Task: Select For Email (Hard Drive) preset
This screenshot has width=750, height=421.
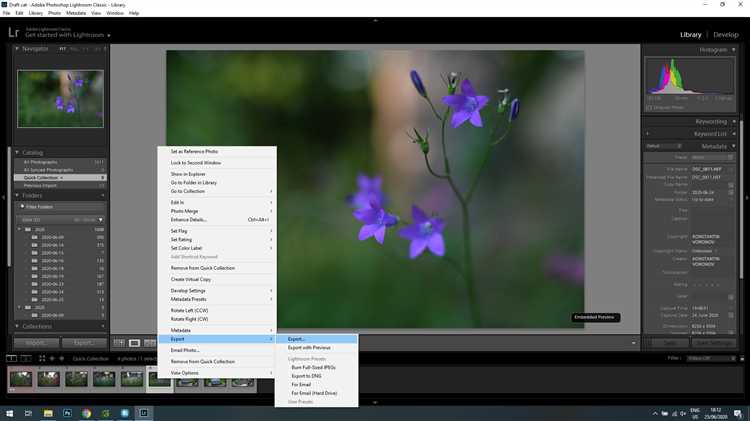Action: click(316, 393)
